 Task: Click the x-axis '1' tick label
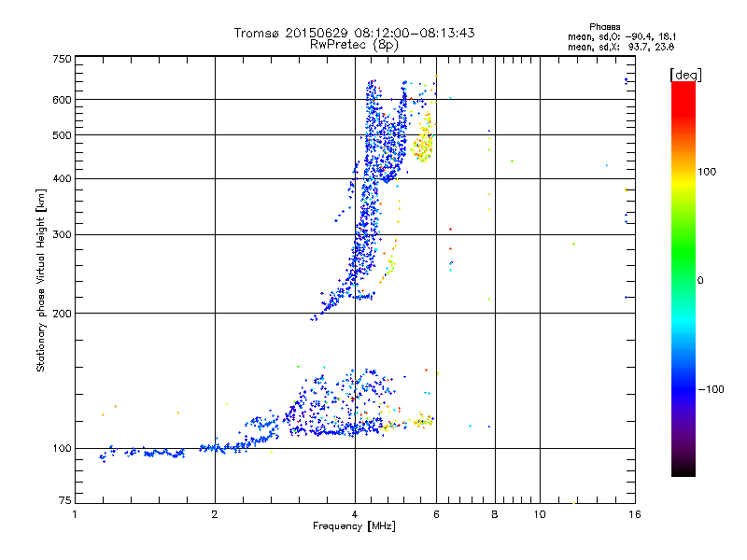75,514
